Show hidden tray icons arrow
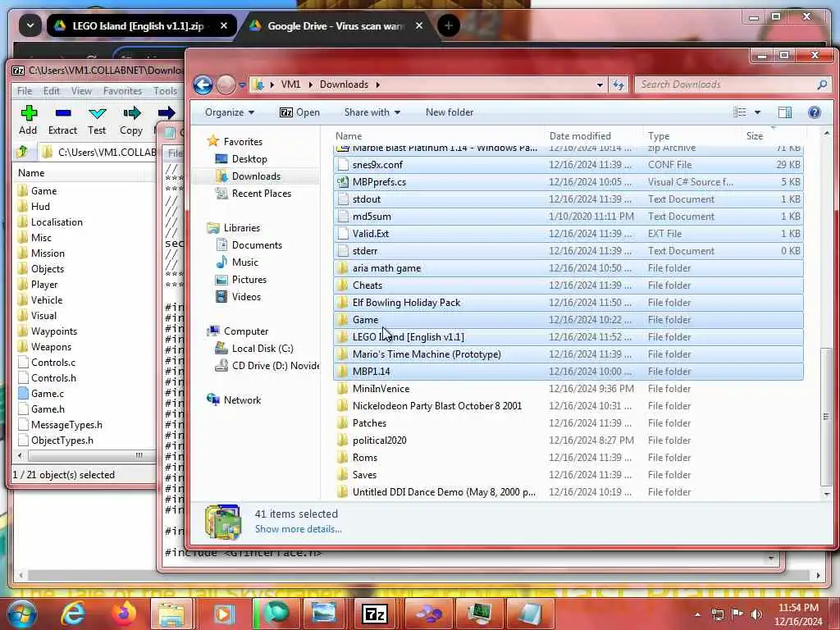 [697, 614]
